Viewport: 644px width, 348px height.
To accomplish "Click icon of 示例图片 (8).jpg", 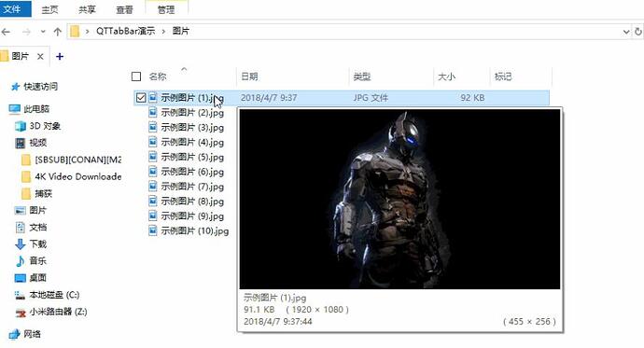I will click(x=153, y=202).
